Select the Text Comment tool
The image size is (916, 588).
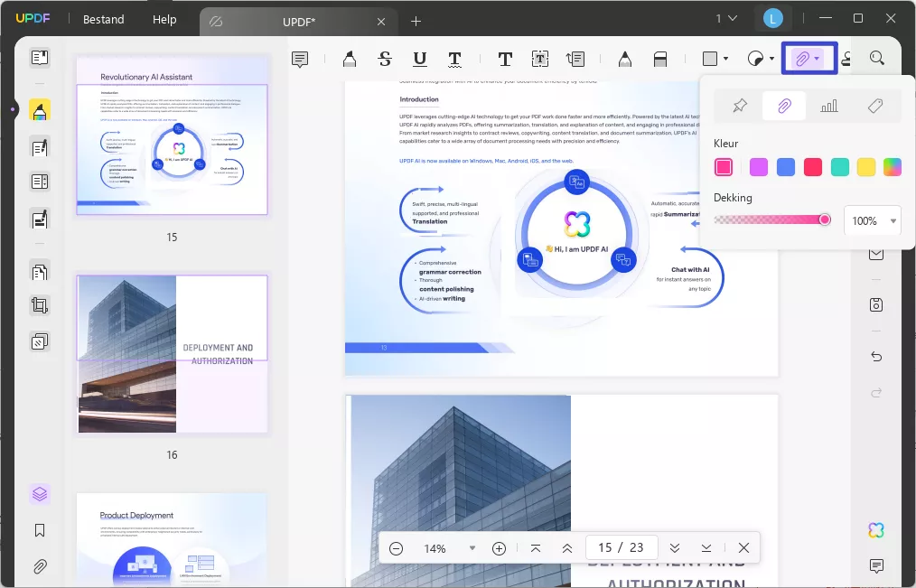505,59
